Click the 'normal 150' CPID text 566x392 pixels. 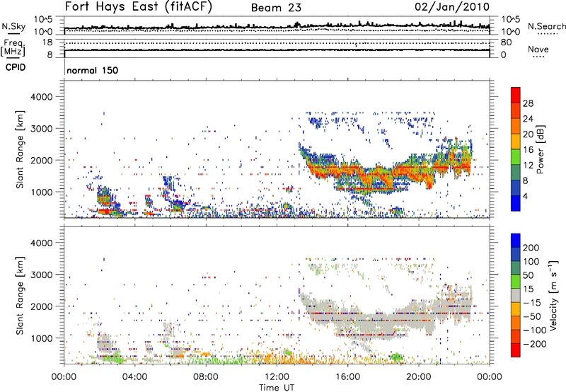[93, 70]
